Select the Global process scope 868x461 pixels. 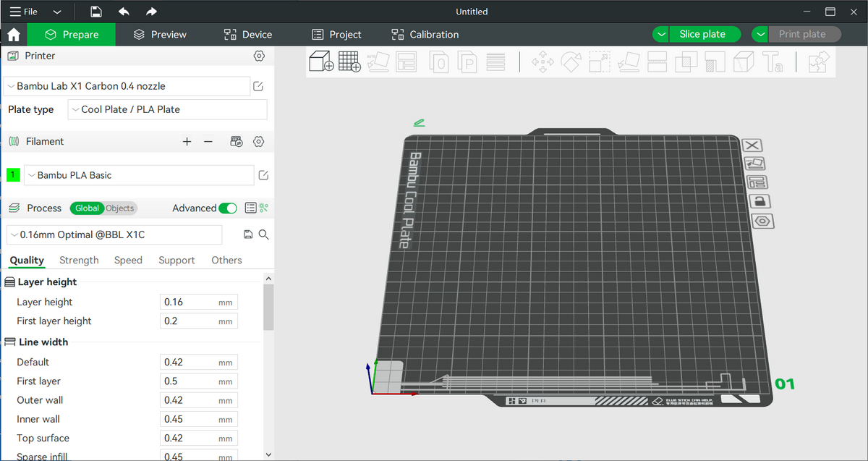[x=87, y=208]
